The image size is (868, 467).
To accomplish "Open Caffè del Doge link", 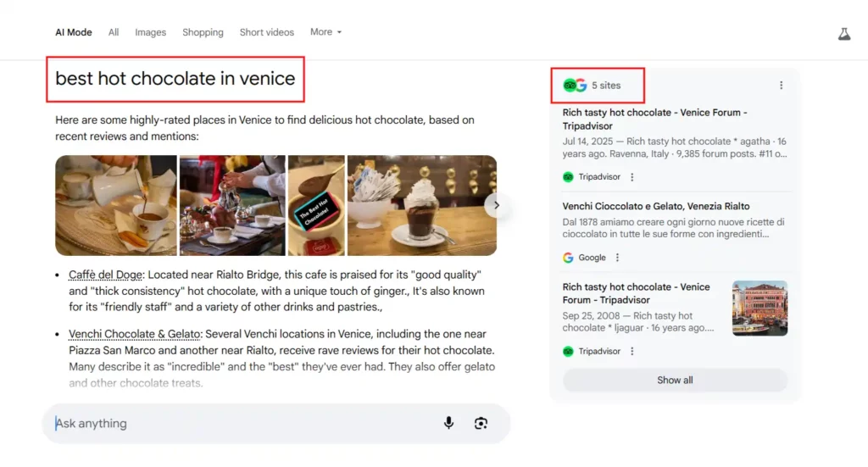I will (x=105, y=275).
